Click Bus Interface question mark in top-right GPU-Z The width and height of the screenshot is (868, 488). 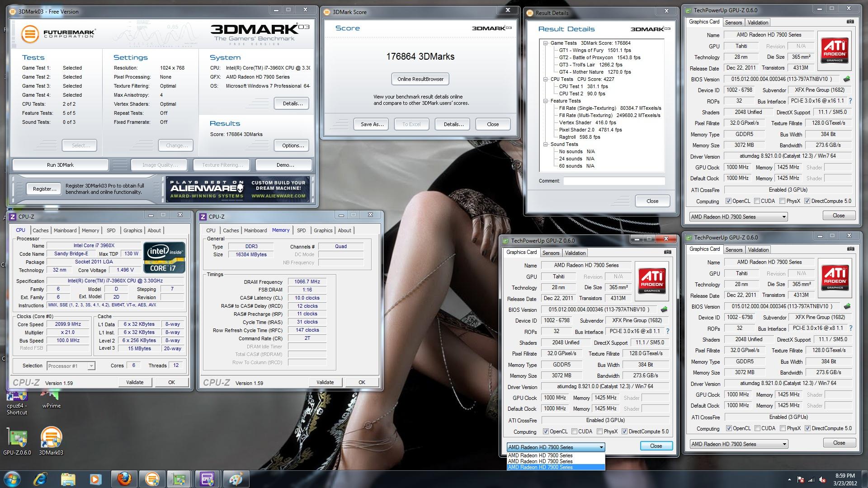tap(850, 101)
